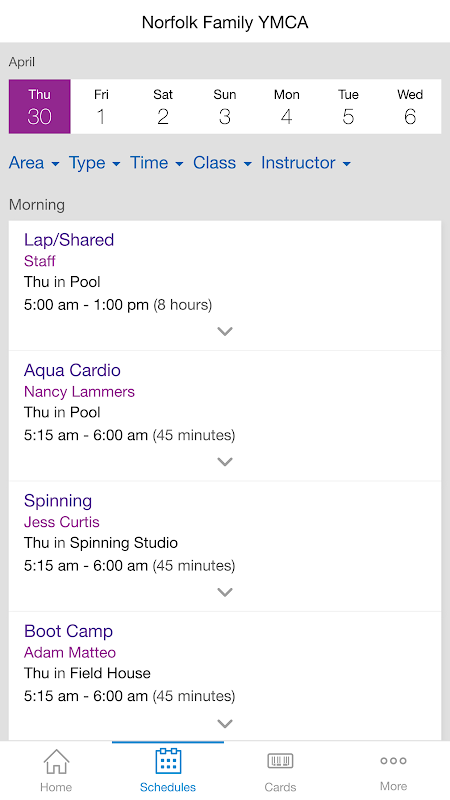The image size is (450, 800).
Task: Expand the Spinning class details chevron
Action: click(x=224, y=592)
